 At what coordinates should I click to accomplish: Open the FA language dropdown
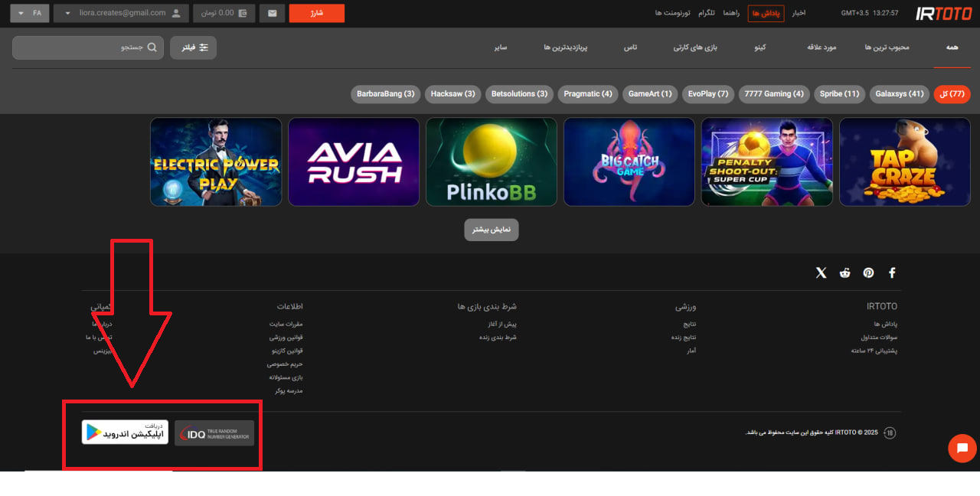click(30, 13)
